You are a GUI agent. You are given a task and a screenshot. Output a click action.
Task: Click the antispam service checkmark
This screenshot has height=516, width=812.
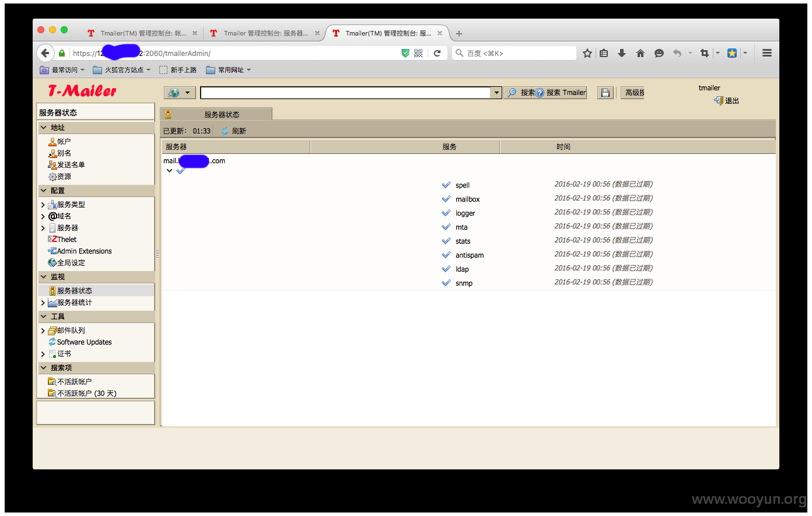(x=446, y=255)
